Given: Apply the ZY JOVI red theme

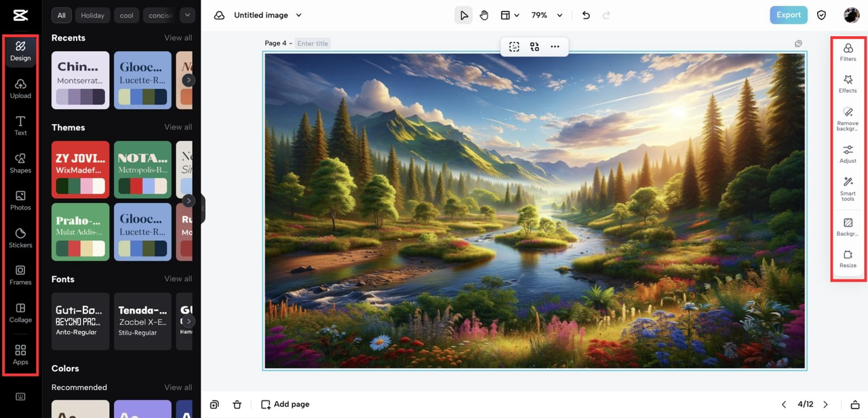Looking at the screenshot, I should point(80,170).
